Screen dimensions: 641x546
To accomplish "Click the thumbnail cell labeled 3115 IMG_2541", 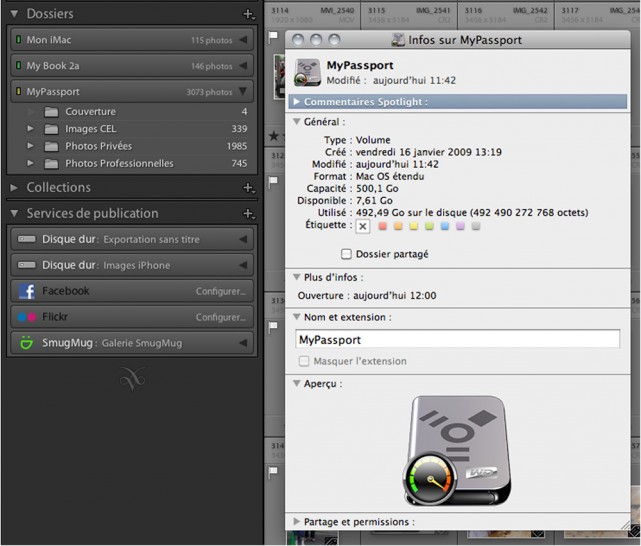I will point(409,15).
